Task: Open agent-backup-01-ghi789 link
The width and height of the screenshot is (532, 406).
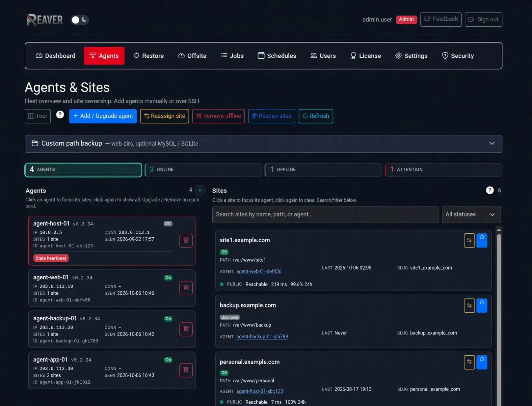Action: 262,336
